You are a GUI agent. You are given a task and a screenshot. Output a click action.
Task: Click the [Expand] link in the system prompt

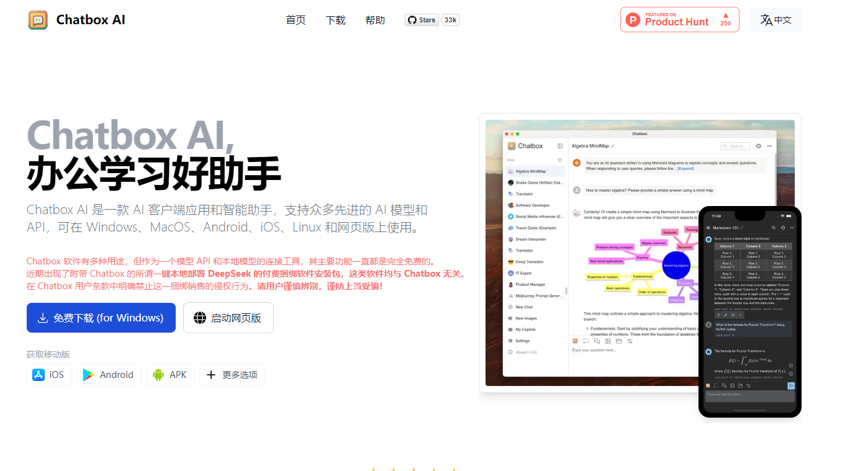[x=685, y=168]
